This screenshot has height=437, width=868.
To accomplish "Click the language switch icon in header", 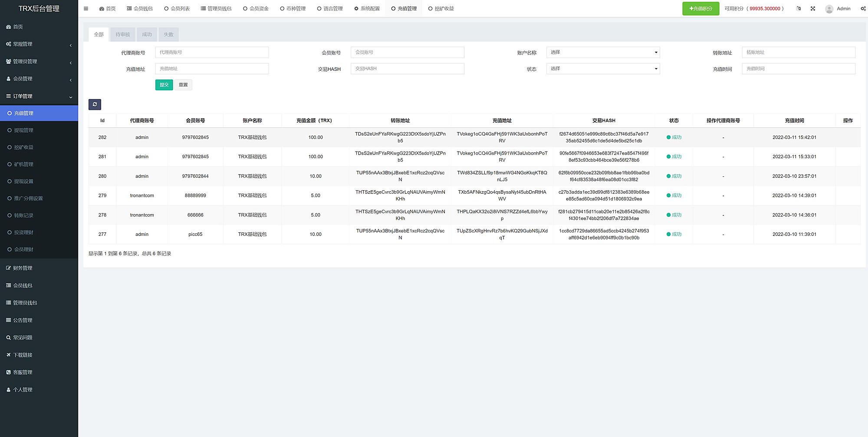I will (x=799, y=9).
